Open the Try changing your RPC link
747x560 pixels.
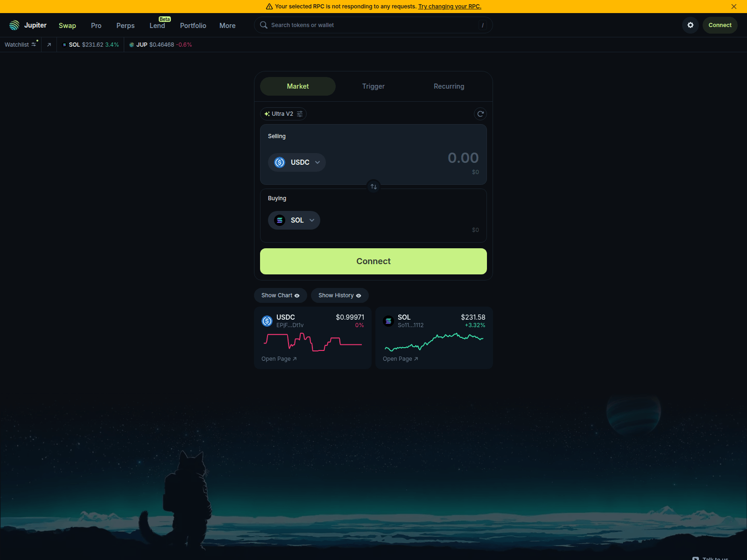[x=449, y=6]
